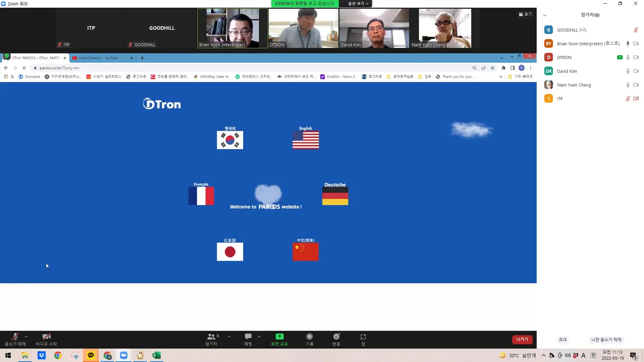Select the DTron PAROOS browser tab
The image size is (644, 362).
click(35, 58)
